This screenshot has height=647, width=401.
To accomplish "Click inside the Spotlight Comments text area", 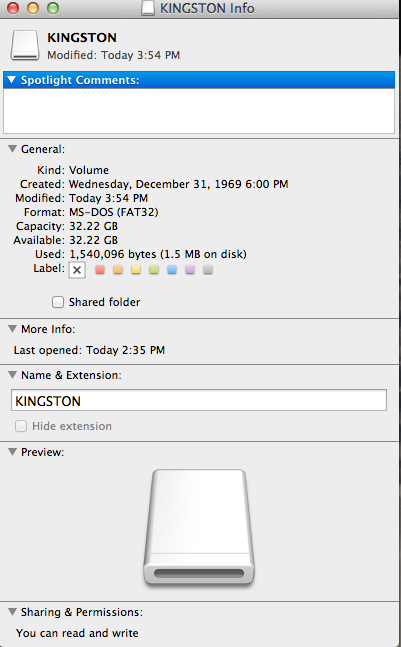I will click(x=199, y=111).
